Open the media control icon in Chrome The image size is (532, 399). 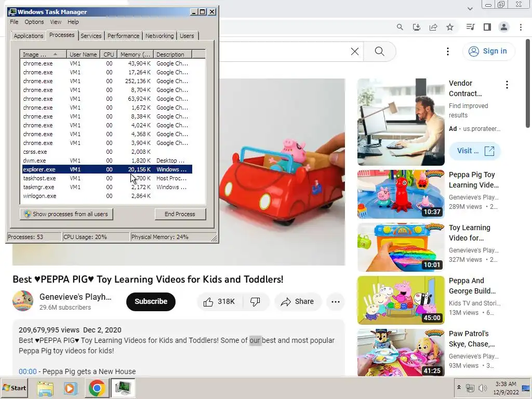click(x=470, y=27)
